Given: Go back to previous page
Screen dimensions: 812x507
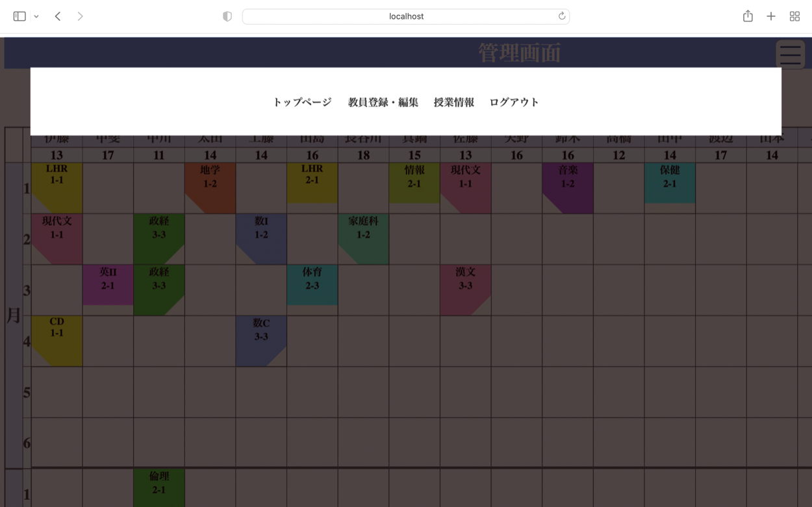Looking at the screenshot, I should pyautogui.click(x=58, y=16).
